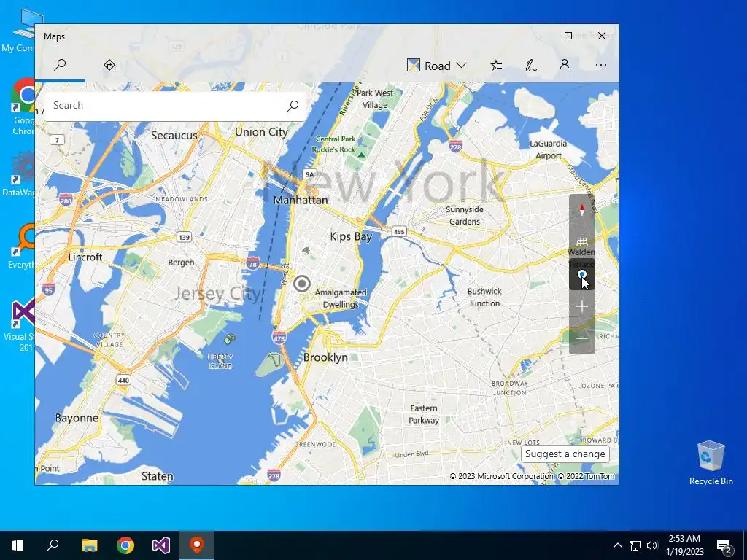Toggle the tilt map view button
Viewport: 747px width, 560px height.
pos(581,242)
